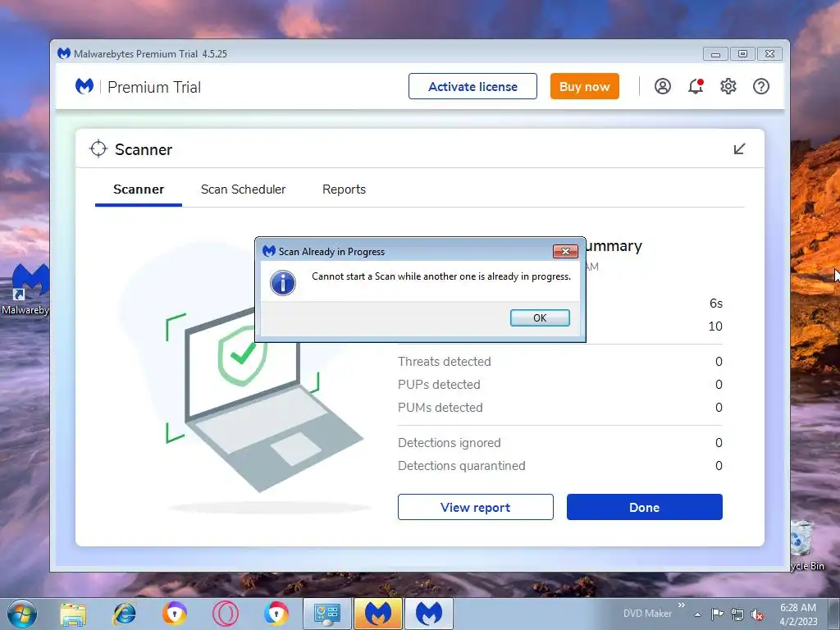The height and width of the screenshot is (630, 840).
Task: Click the items scanned value 10
Action: pos(715,326)
